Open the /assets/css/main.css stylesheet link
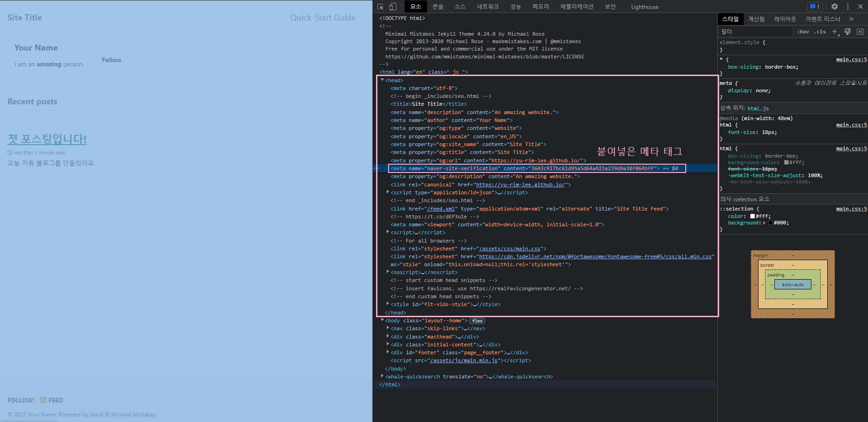The image size is (868, 422). tap(510, 249)
